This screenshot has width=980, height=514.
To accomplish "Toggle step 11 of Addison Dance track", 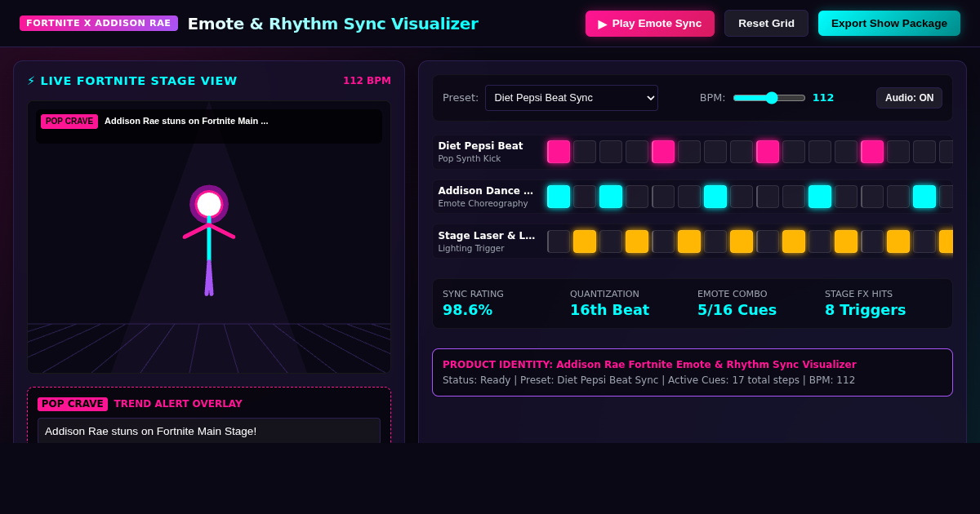I will click(x=820, y=197).
